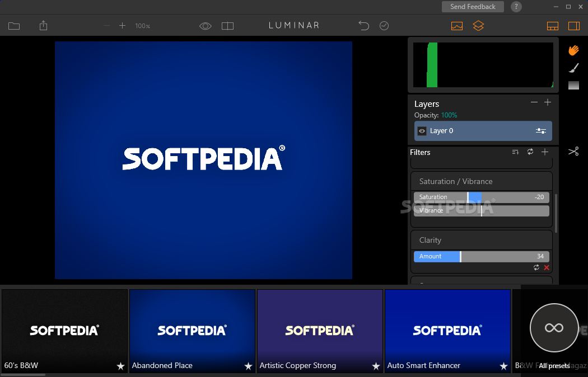Apply the Abandoned Place preset
This screenshot has width=588, height=377.
point(193,331)
